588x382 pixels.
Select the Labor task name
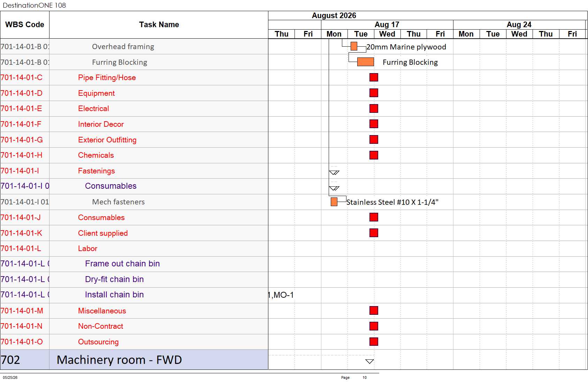[87, 249]
